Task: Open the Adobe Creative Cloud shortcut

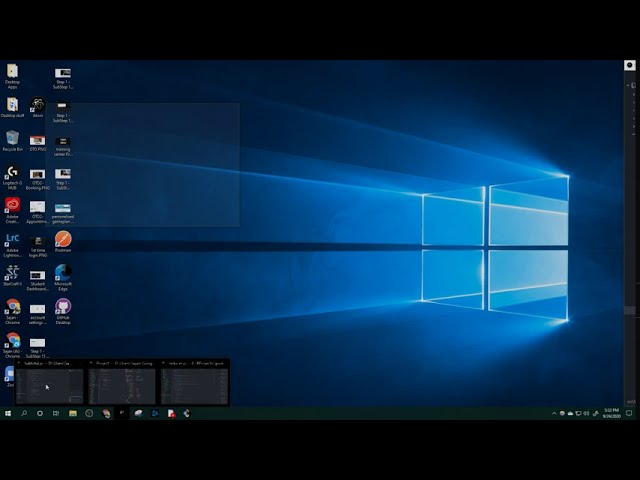Action: click(12, 205)
